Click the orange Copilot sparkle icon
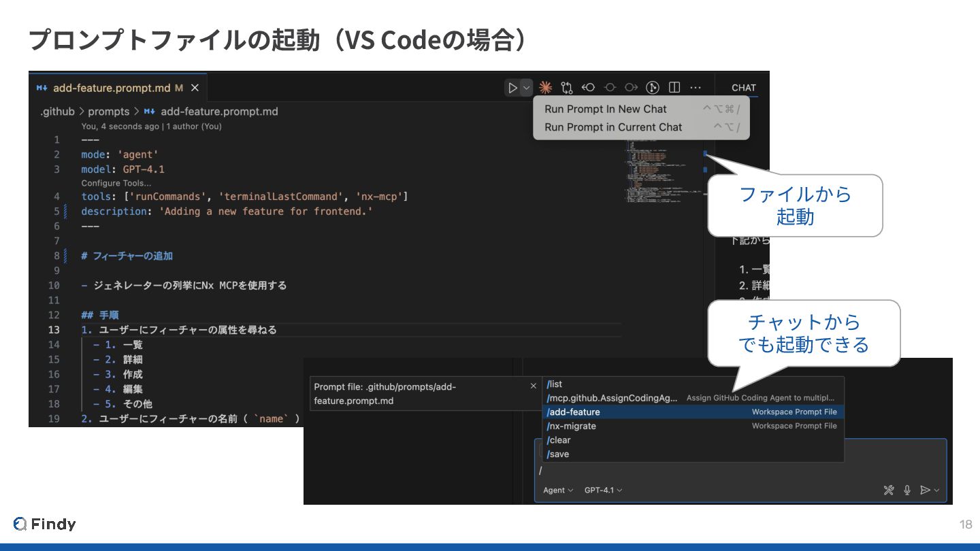The height and width of the screenshot is (551, 980). click(x=545, y=87)
